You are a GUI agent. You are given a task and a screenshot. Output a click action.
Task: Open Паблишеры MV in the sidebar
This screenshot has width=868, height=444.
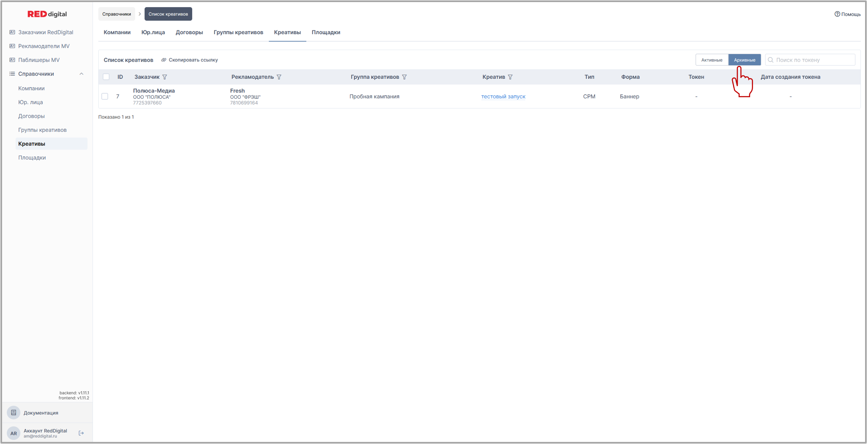39,60
